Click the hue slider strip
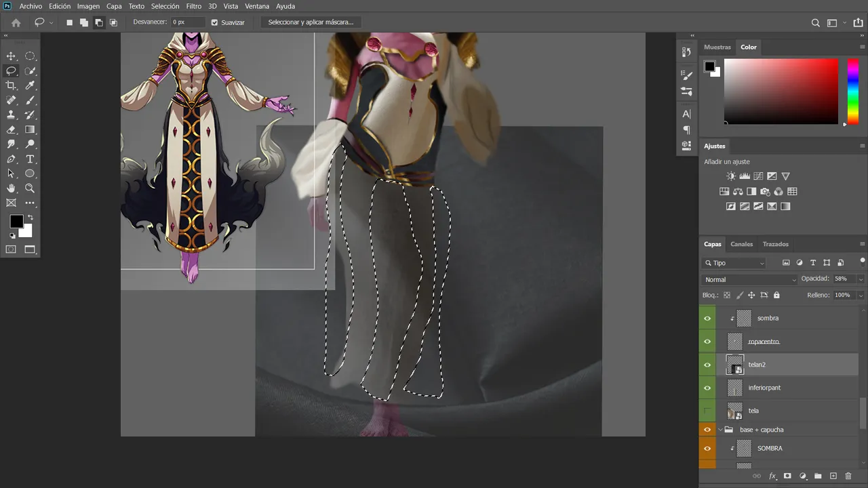The image size is (868, 488). (853, 91)
